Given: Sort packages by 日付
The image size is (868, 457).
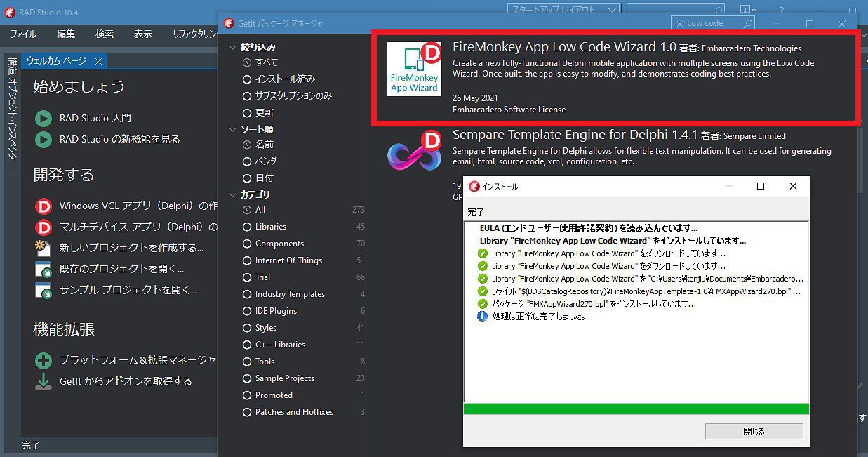Looking at the screenshot, I should tap(246, 178).
